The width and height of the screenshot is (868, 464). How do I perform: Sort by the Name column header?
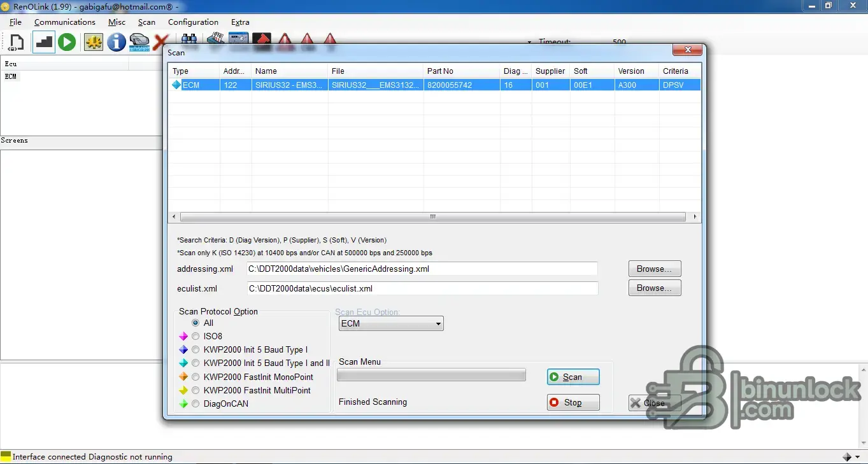[290, 71]
